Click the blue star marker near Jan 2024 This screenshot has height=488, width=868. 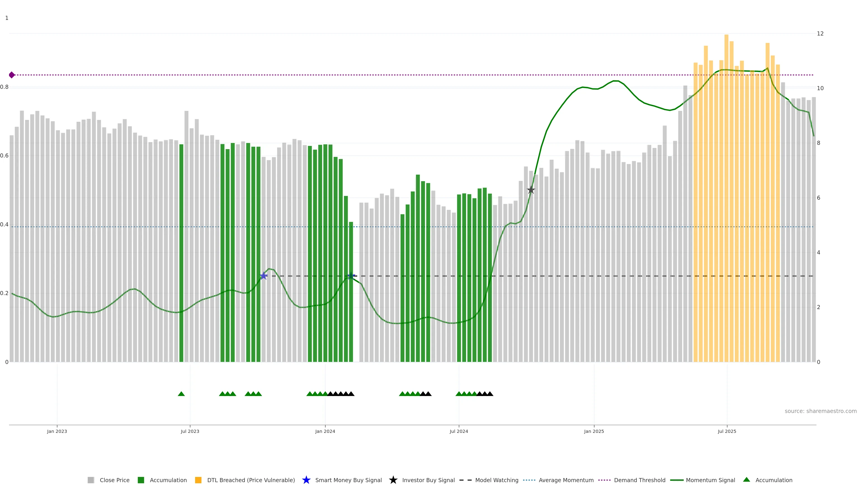[351, 276]
